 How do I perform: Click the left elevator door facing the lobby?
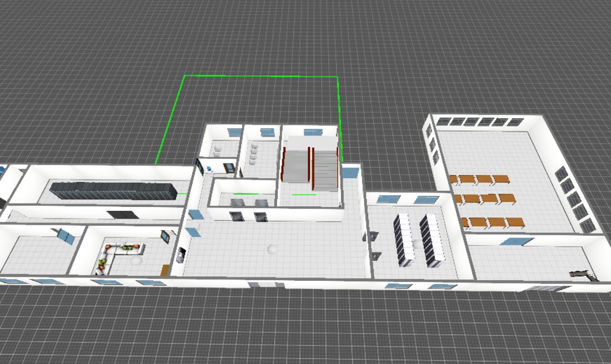click(236, 216)
